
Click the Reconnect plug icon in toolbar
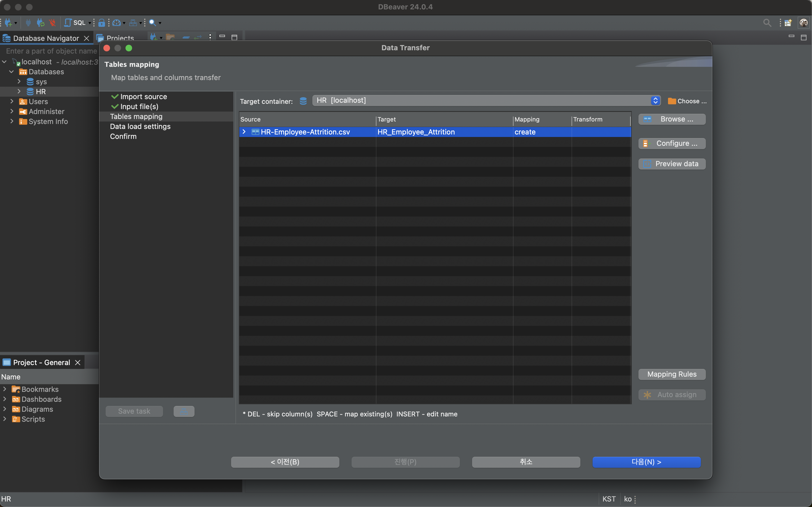click(40, 22)
